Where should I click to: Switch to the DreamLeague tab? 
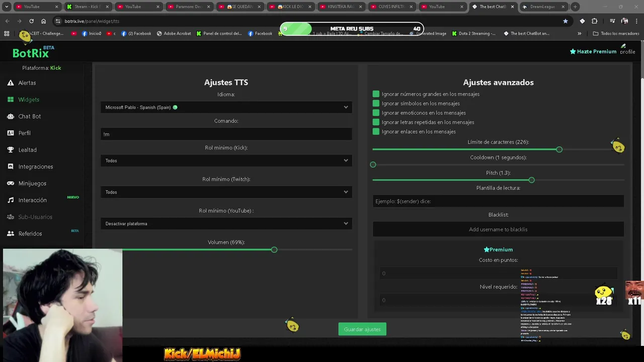(x=543, y=7)
